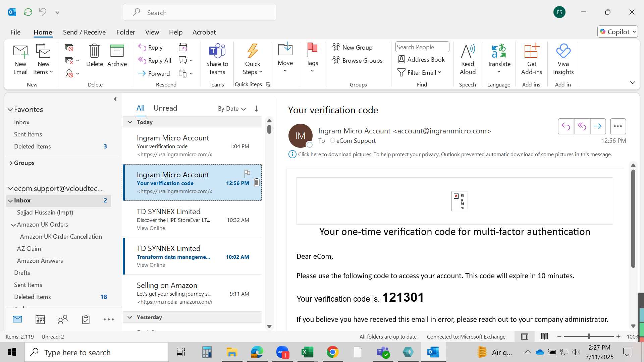Toggle Reading view in status bar
The image size is (644, 362).
coord(544,336)
